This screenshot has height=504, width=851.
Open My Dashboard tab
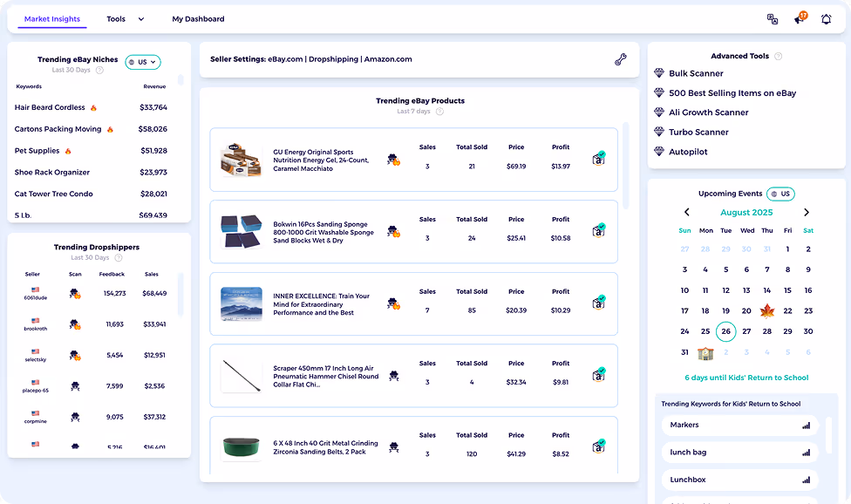(198, 19)
